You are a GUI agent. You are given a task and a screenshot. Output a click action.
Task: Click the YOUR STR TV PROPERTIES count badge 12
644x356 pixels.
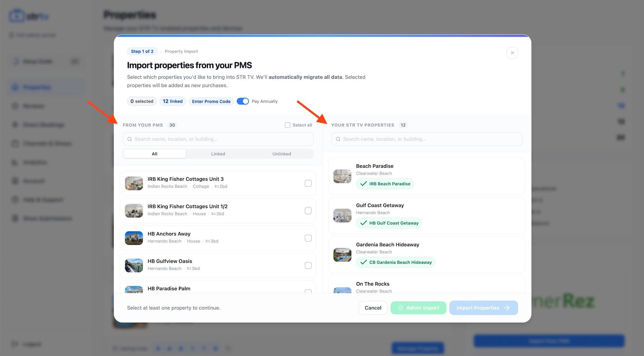pyautogui.click(x=403, y=125)
